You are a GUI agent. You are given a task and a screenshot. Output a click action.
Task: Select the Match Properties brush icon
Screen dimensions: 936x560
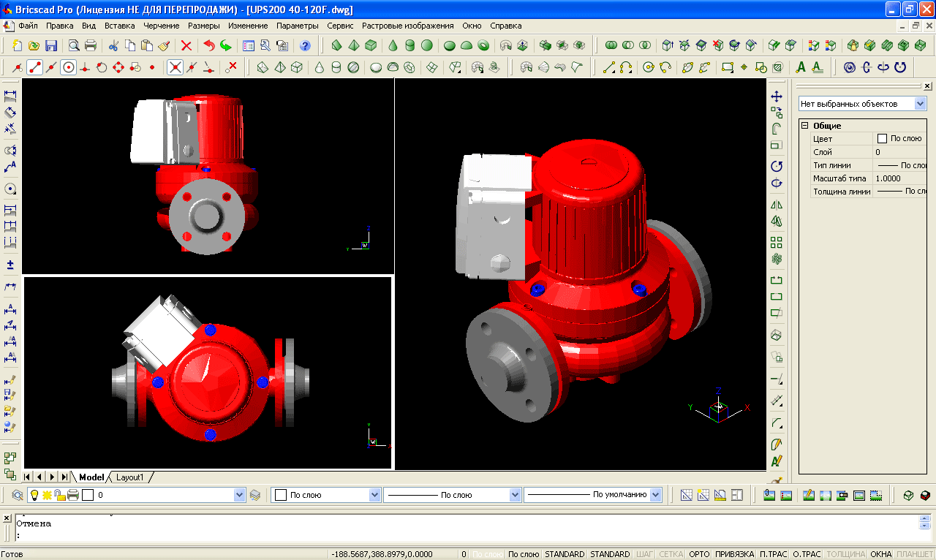164,45
